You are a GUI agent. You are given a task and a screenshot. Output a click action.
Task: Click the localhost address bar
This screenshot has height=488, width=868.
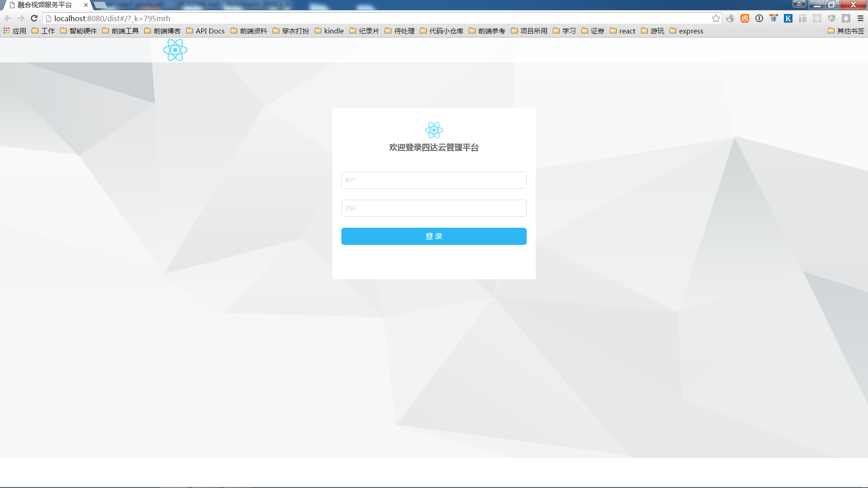click(362, 19)
